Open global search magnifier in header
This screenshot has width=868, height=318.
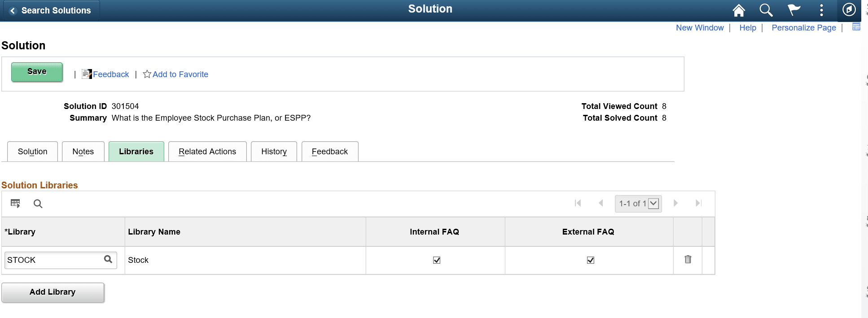766,9
